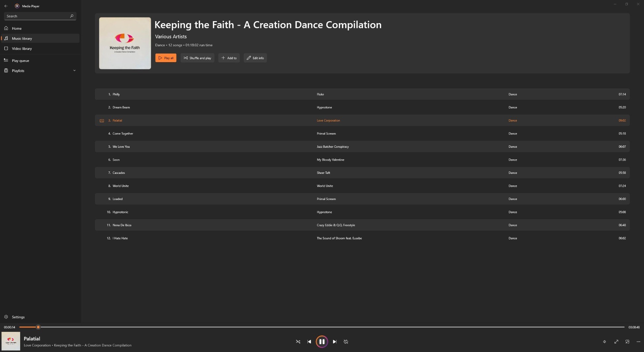Click the Play all button
This screenshot has height=352, width=644.
[x=166, y=58]
